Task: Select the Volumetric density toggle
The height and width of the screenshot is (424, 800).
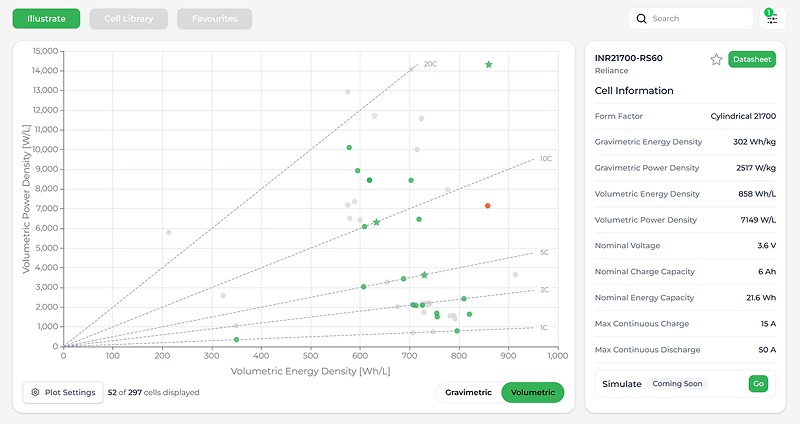Action: (532, 393)
